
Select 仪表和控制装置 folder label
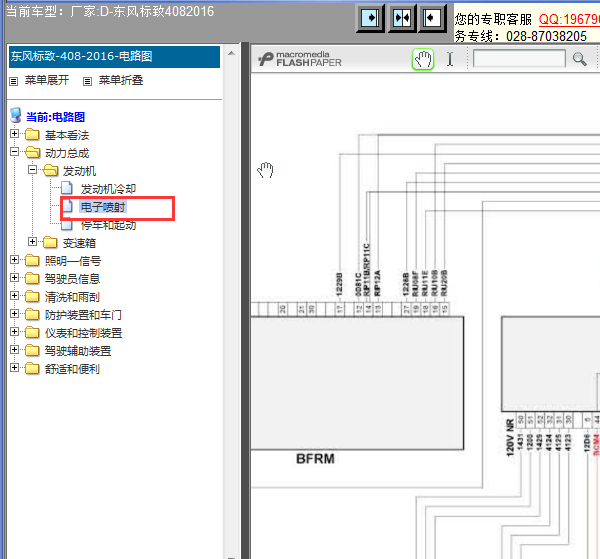pyautogui.click(x=83, y=333)
